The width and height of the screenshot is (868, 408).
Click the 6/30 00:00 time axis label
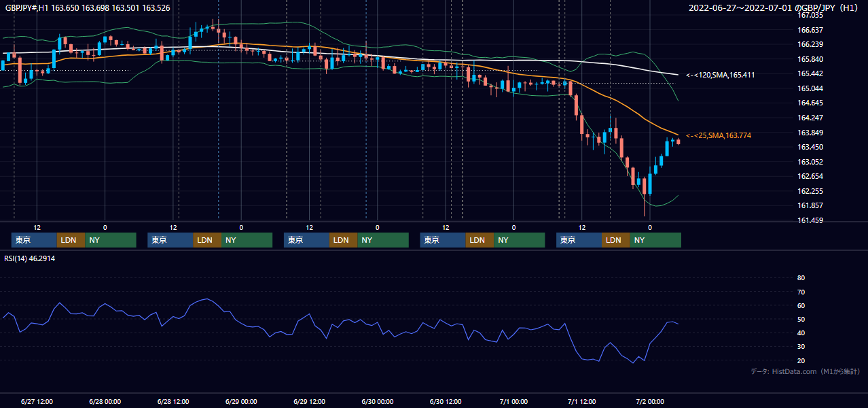(377, 402)
